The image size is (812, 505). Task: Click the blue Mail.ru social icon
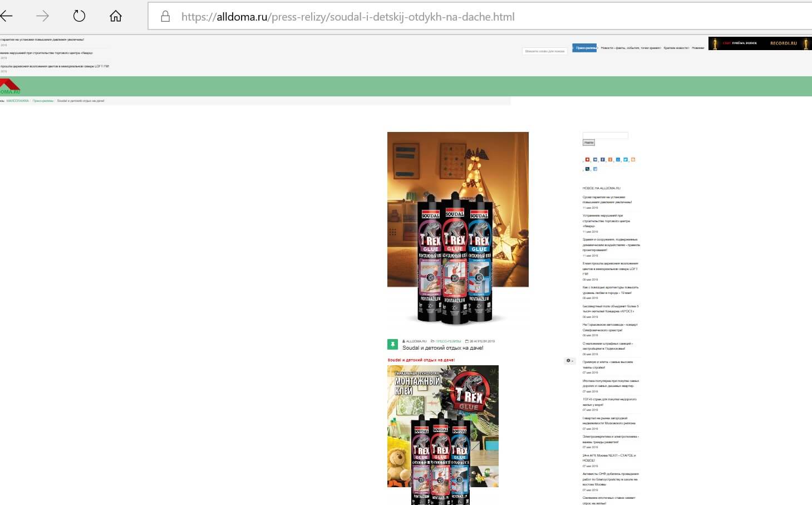pos(618,160)
